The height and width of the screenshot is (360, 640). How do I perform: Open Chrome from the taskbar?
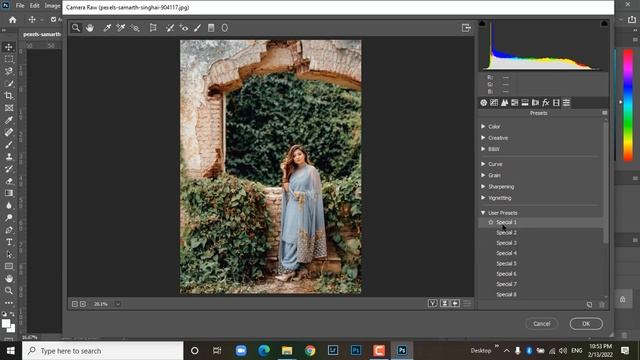310,350
